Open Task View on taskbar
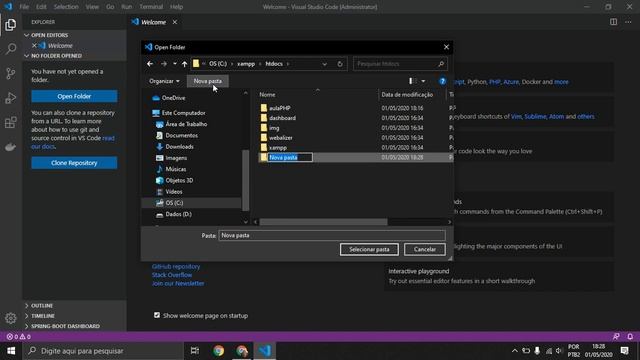 195,351
